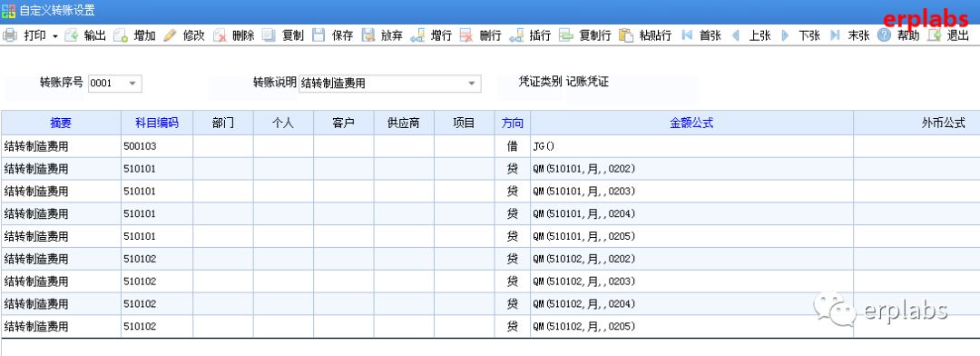Screen dimensions: 980x356
Task: Click the 修改 toolbar label
Action: tap(194, 36)
